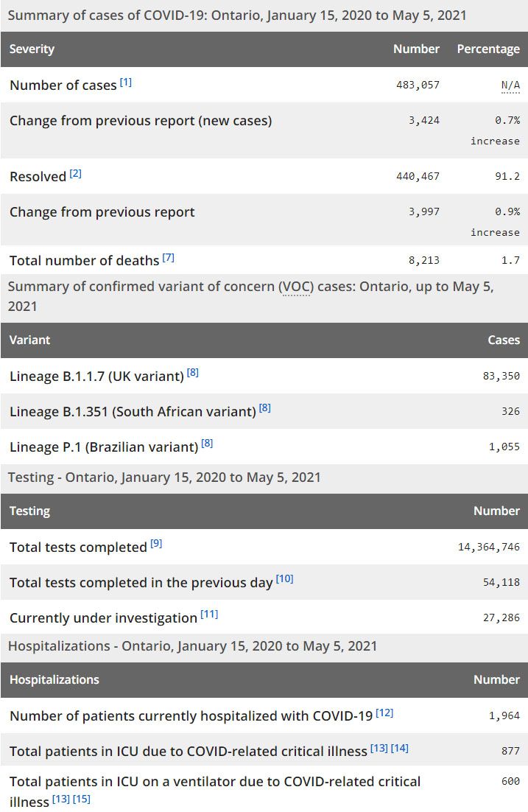Click the total cases value 483,057
The height and width of the screenshot is (812, 528).
[x=418, y=85]
